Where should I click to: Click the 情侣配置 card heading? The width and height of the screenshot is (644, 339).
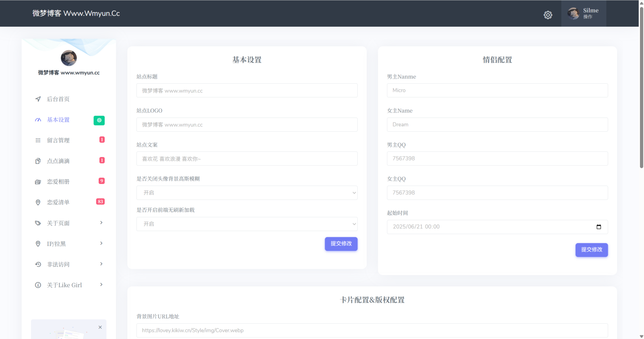(497, 60)
